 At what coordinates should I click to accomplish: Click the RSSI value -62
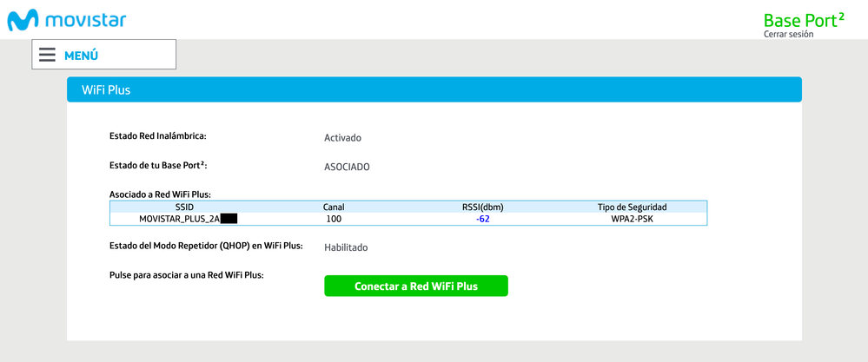tap(482, 219)
